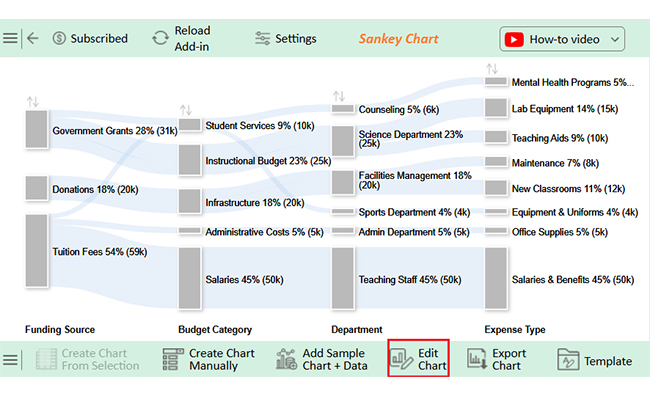Select the Salaries 45% node bar
650x396 pixels.
pos(189,278)
